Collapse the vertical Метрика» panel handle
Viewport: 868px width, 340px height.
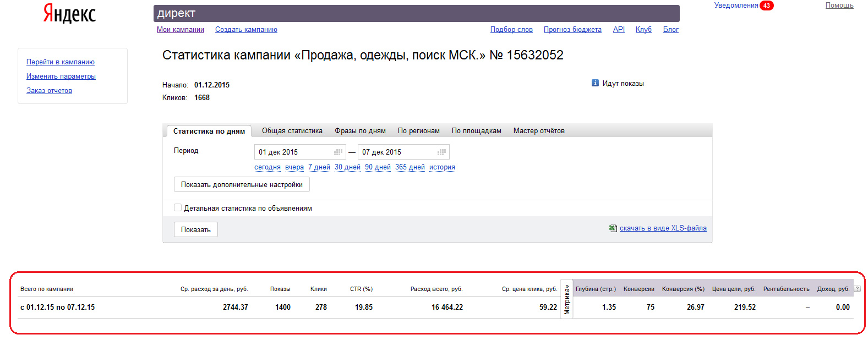[x=566, y=299]
